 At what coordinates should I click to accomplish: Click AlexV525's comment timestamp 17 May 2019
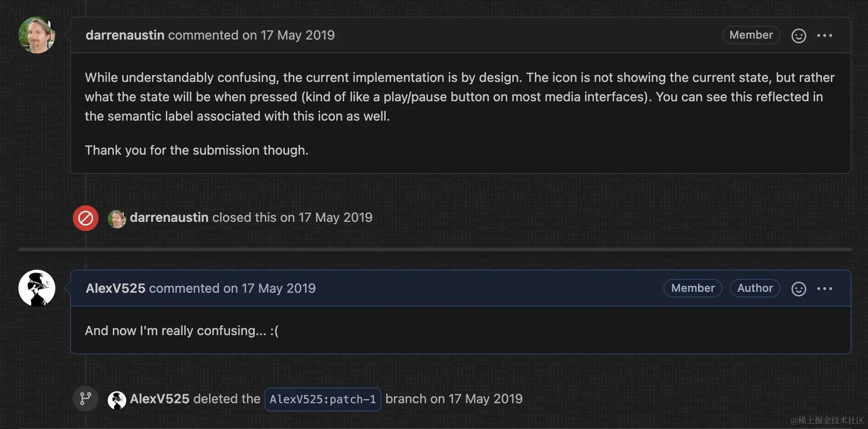[x=279, y=289]
